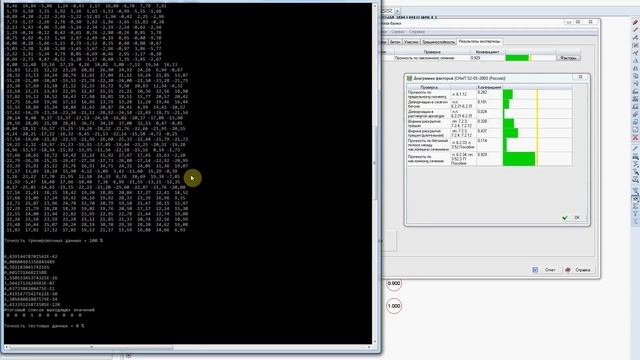Screen dimensions: 640x360
Task: Click the red X icon in right toolbar
Action: click(635, 138)
